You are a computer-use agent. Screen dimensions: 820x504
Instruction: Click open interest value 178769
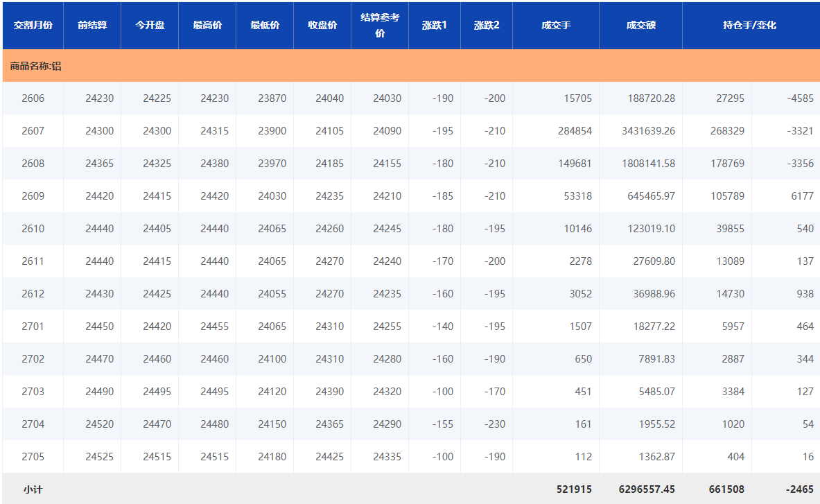pos(727,163)
